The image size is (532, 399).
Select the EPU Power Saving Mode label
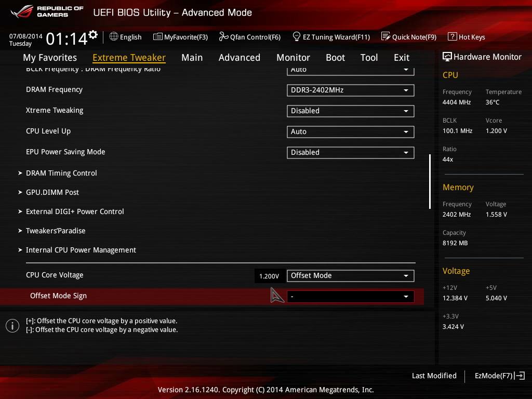[65, 152]
